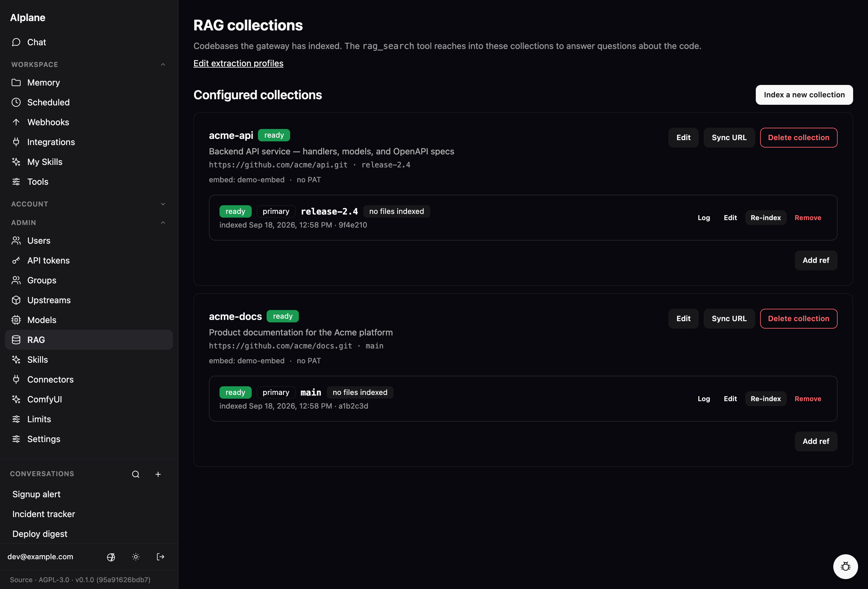The image size is (868, 589).
Task: Open Log for release-2.4 ref
Action: [x=704, y=218]
